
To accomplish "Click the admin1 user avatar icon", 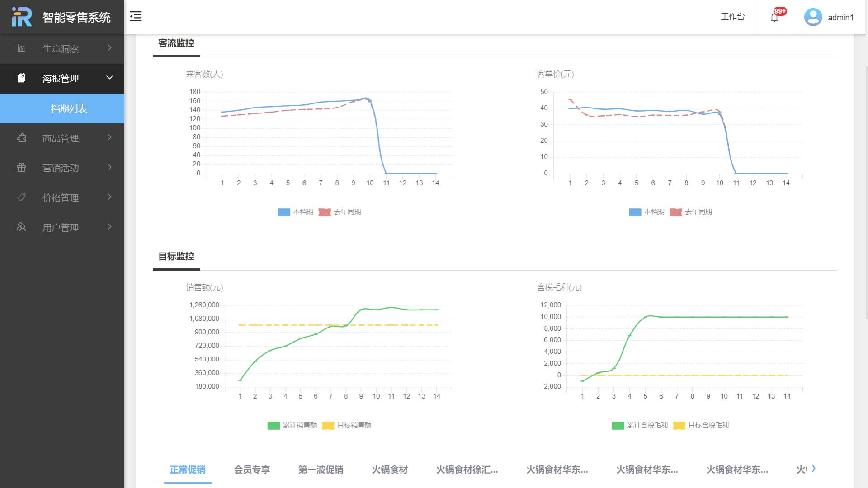I will click(813, 17).
